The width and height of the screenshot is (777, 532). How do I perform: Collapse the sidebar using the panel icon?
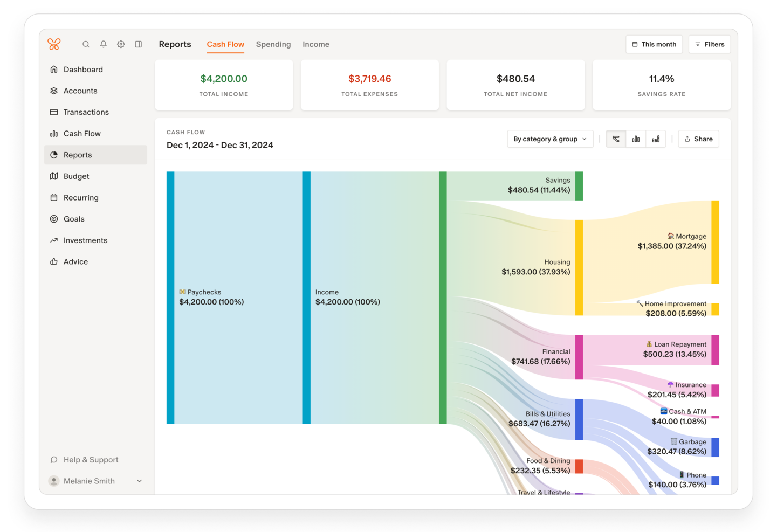pyautogui.click(x=138, y=44)
